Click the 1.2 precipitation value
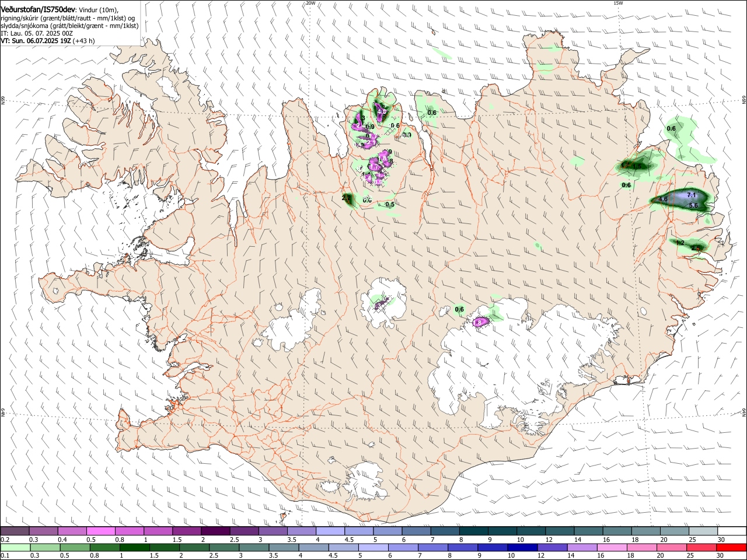Screen dimensions: 747x560 tap(680, 243)
